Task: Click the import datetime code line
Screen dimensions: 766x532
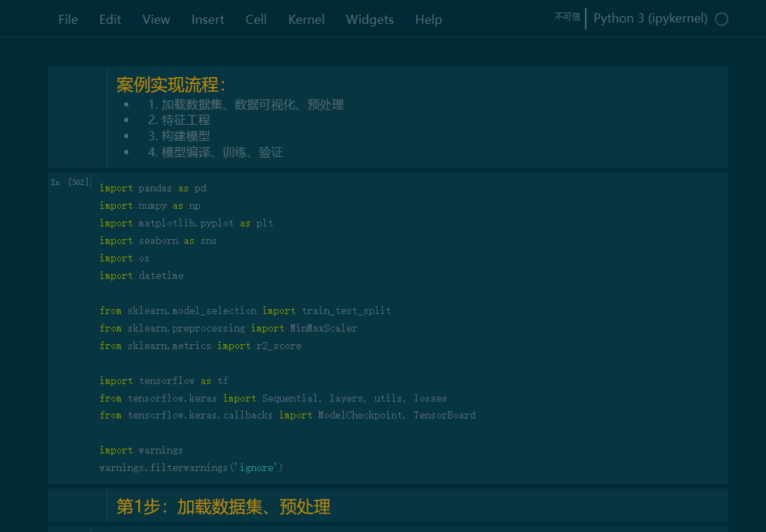Action: pyautogui.click(x=141, y=275)
